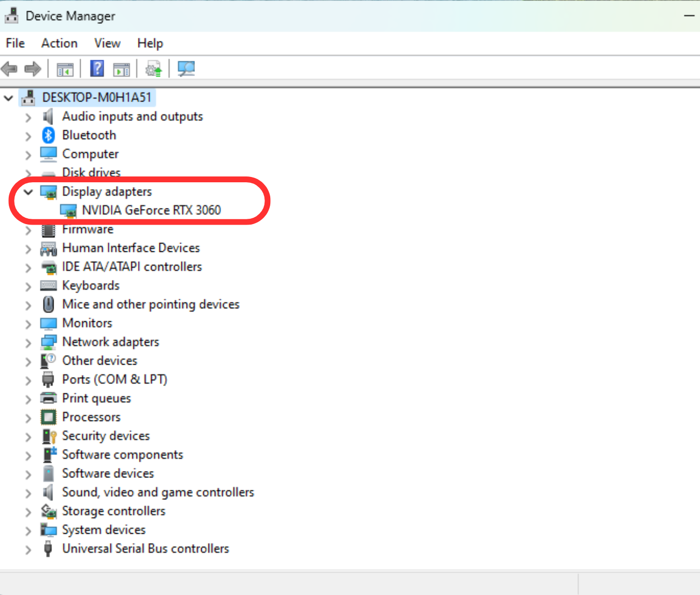Image resolution: width=700 pixels, height=595 pixels.
Task: Click the Disk drives label
Action: pos(91,173)
